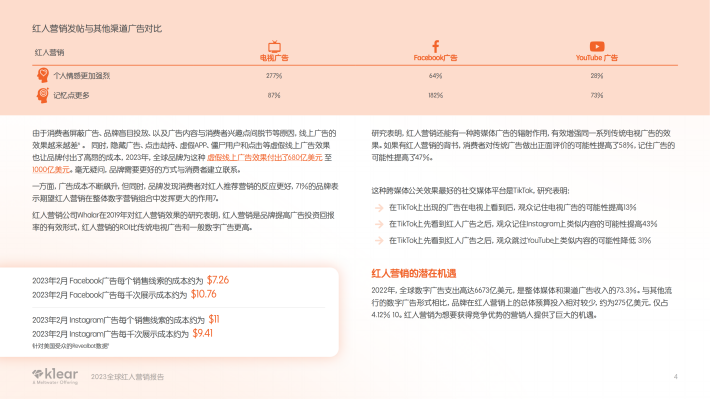Screen dimensions: 710x399
Task: Click the arrow bullet before the Instagram 43% line
Action: click(379, 224)
